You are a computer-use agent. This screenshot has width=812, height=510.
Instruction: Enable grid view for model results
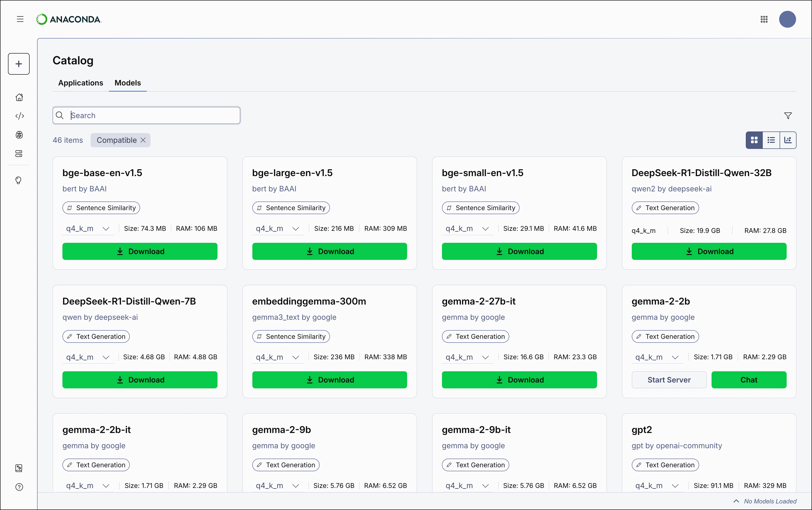coord(754,140)
